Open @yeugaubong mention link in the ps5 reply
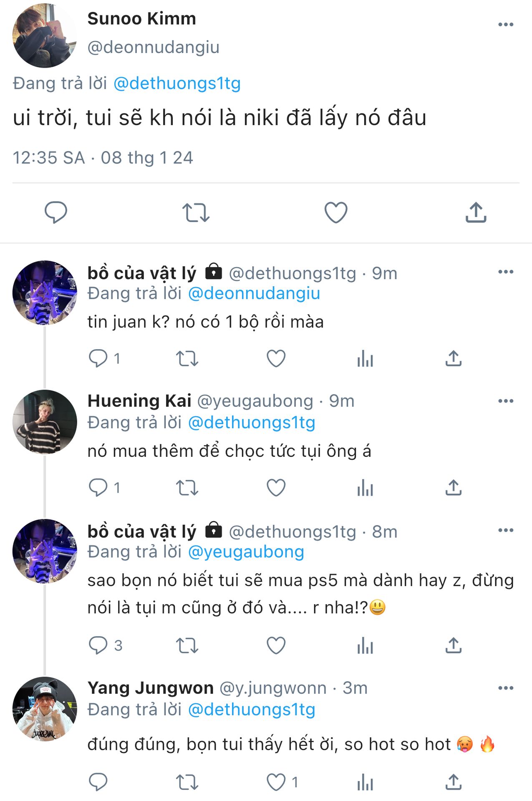 (246, 552)
